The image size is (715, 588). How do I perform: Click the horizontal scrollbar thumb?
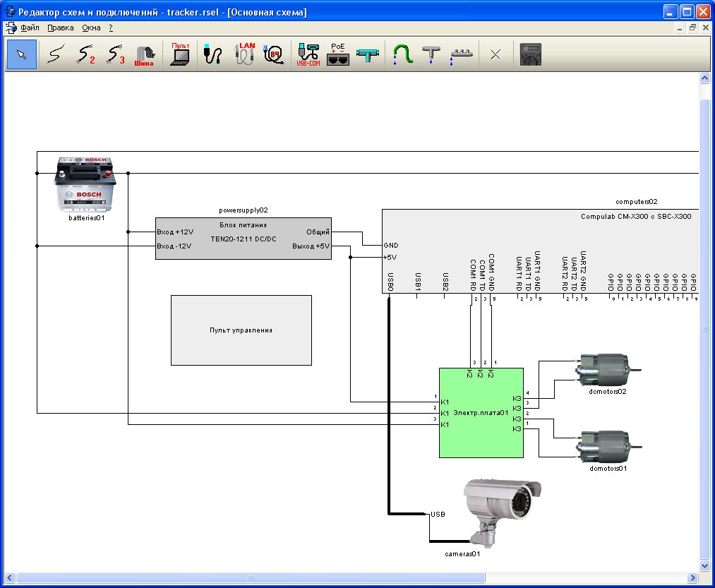(x=251, y=578)
